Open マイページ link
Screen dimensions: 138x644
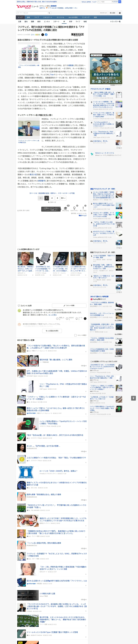(103, 13)
